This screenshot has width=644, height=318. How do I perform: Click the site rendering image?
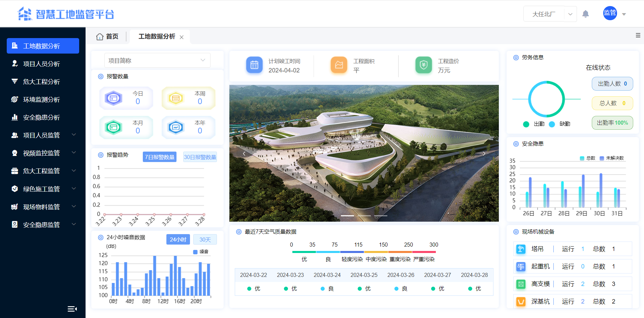click(364, 153)
